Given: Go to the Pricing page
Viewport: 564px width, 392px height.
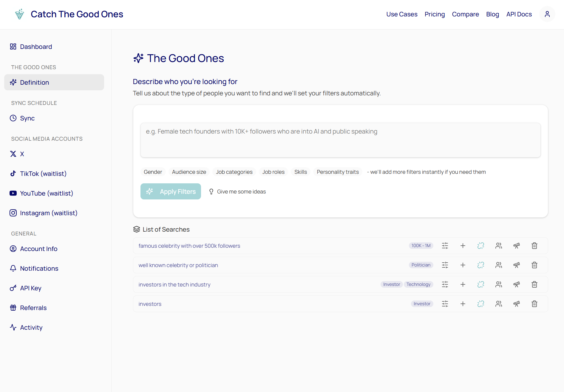Looking at the screenshot, I should tap(435, 14).
